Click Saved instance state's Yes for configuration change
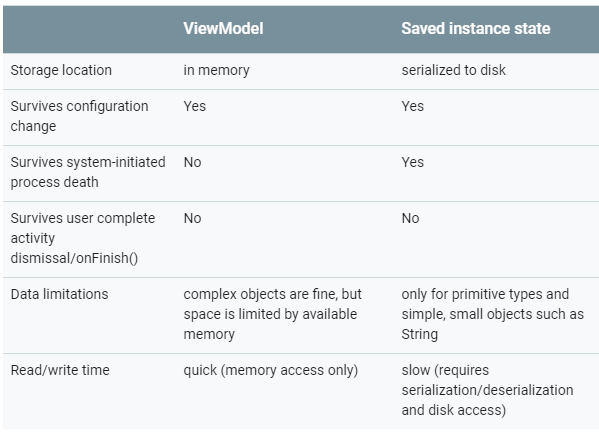 (413, 106)
